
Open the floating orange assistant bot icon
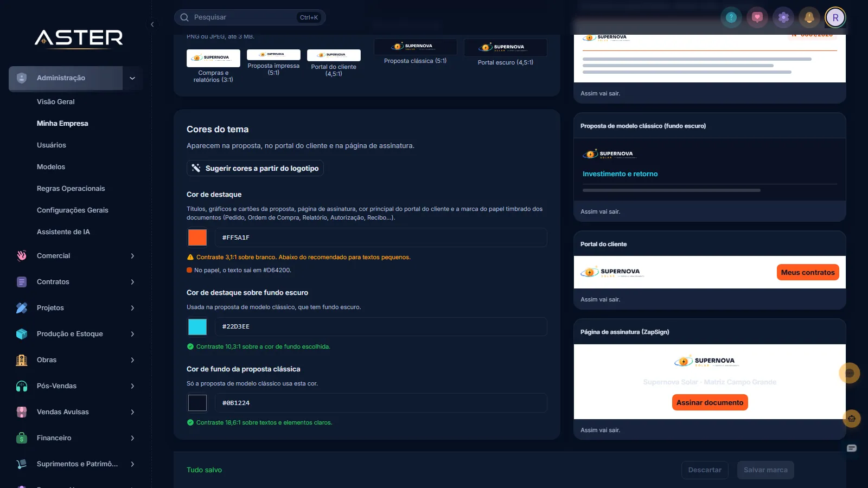(x=852, y=419)
